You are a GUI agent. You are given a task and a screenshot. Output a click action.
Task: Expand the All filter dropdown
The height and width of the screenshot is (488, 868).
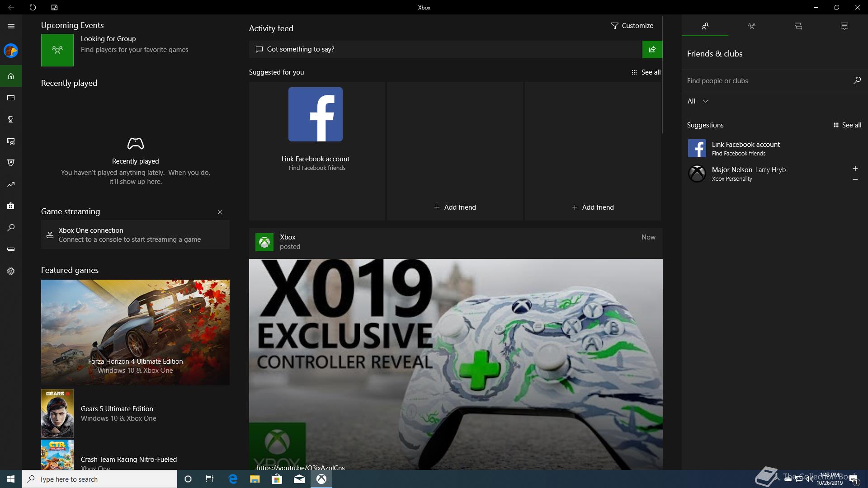pos(698,101)
